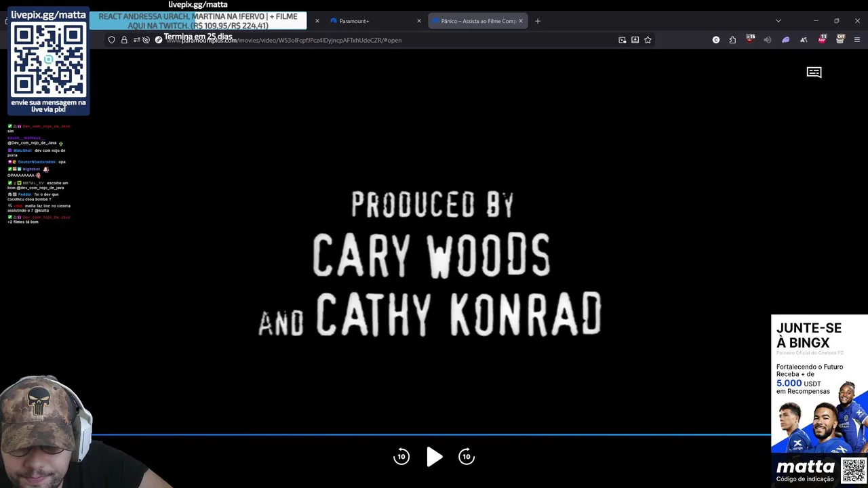Viewport: 868px width, 488px height.
Task: Close the Paramount+ tab
Action: coord(418,21)
